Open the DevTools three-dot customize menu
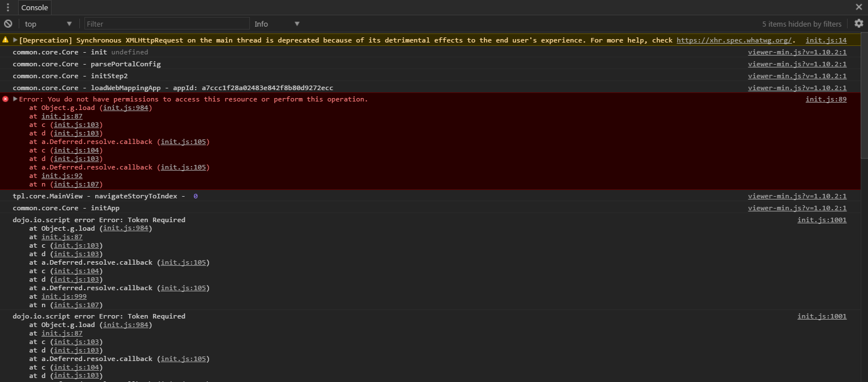868x382 pixels. 8,7
